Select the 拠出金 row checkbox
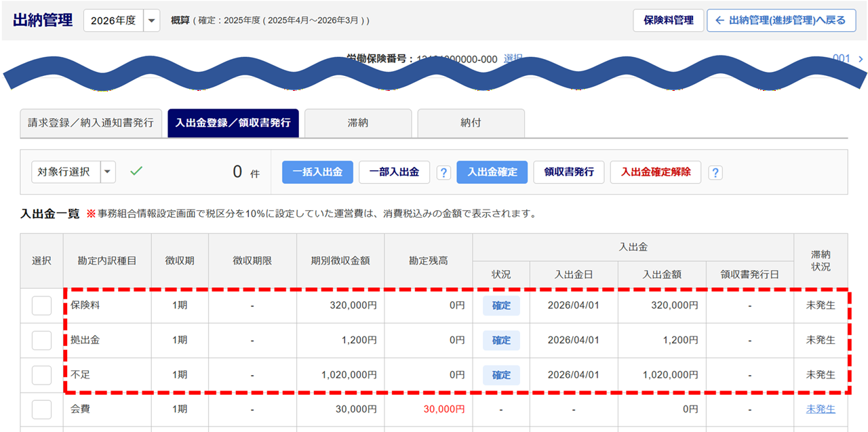868x432 pixels. click(x=41, y=340)
